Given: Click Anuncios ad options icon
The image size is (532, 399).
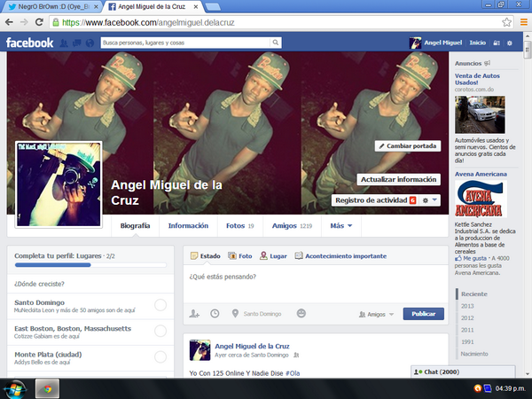Looking at the screenshot, I should coord(487,63).
